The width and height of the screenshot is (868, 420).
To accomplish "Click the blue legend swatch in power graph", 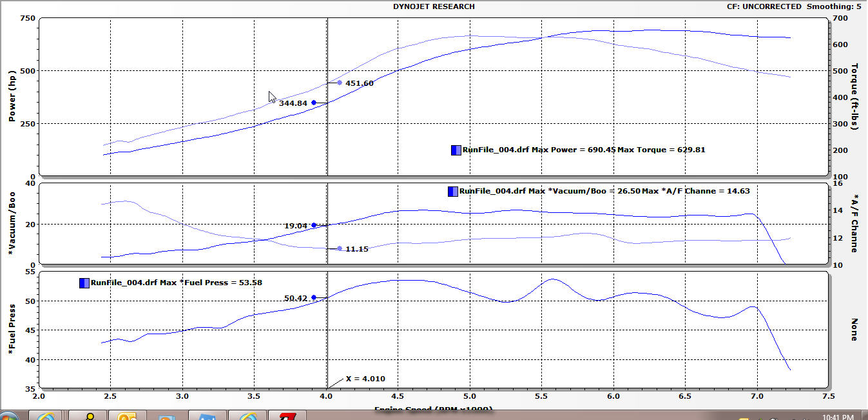I will click(456, 150).
